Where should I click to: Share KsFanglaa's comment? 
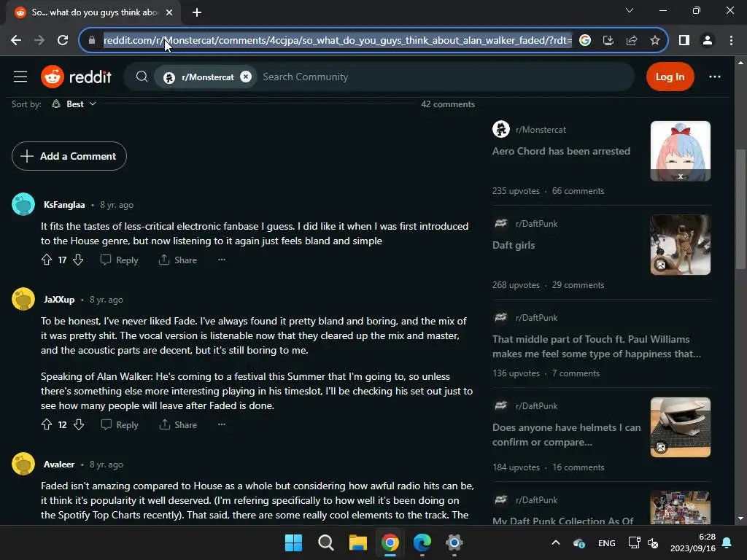(178, 260)
